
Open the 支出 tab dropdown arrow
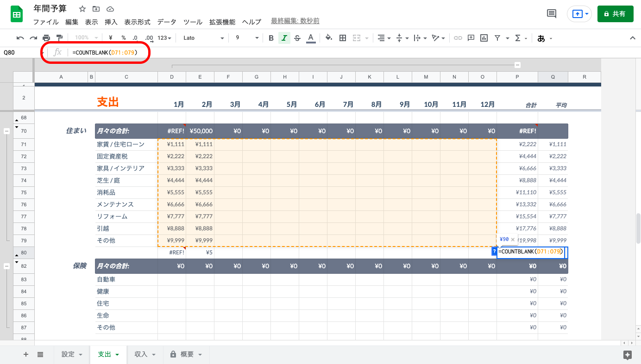click(117, 355)
